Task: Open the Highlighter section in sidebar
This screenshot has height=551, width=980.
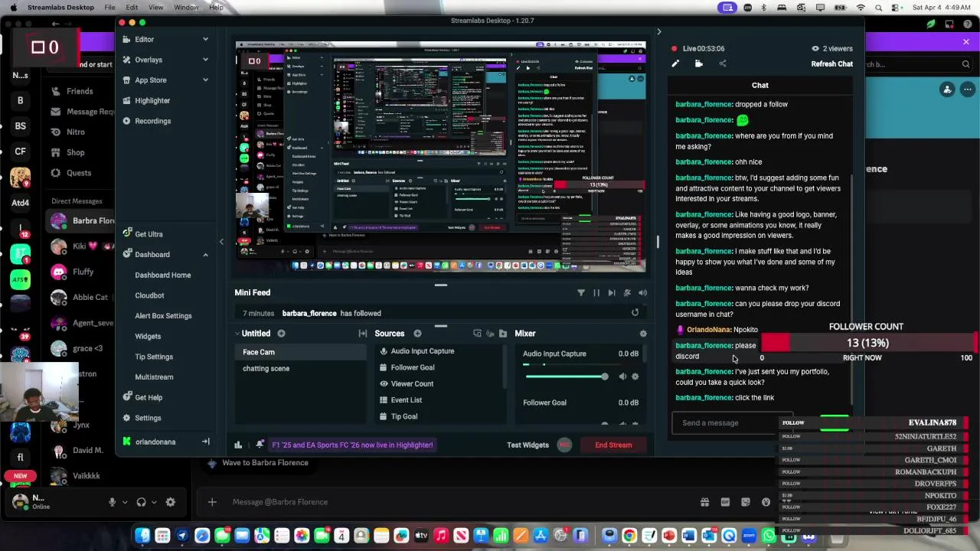Action: point(152,100)
